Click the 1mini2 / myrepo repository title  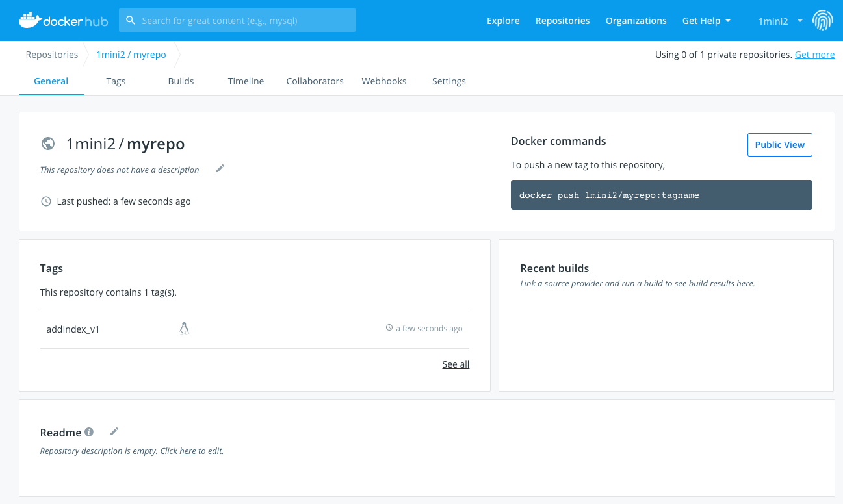click(x=125, y=144)
